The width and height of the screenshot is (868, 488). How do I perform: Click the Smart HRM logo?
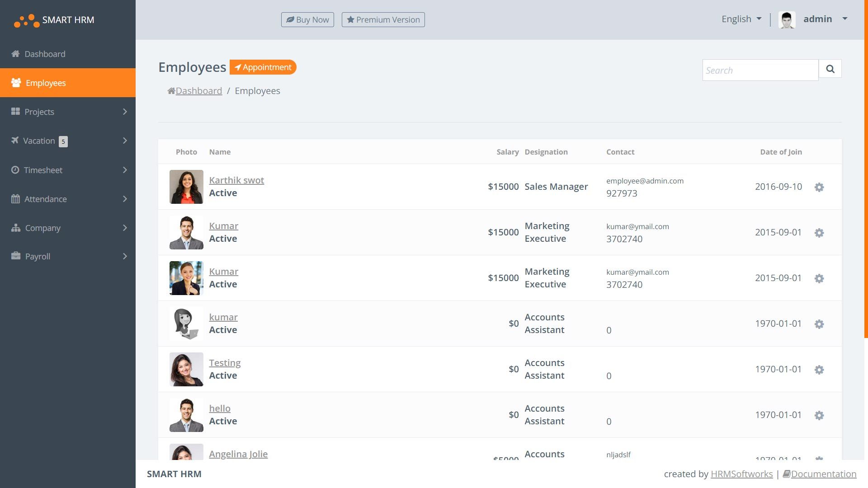pos(54,20)
